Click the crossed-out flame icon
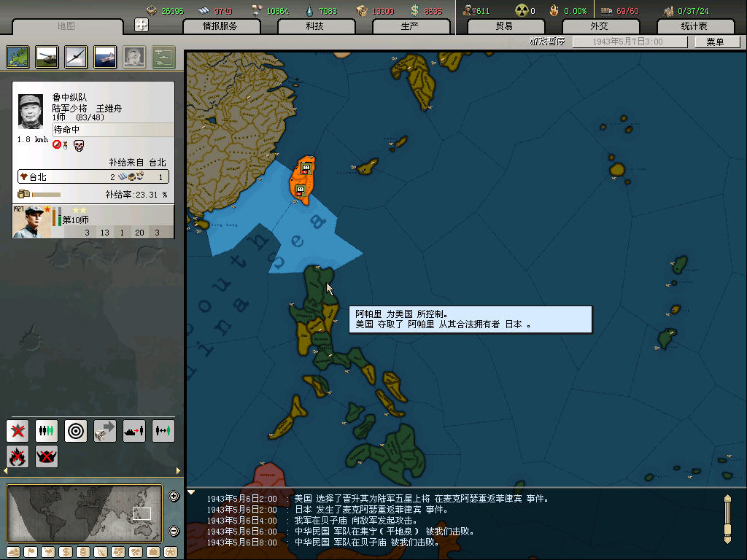The width and height of the screenshot is (747, 560). pyautogui.click(x=18, y=456)
